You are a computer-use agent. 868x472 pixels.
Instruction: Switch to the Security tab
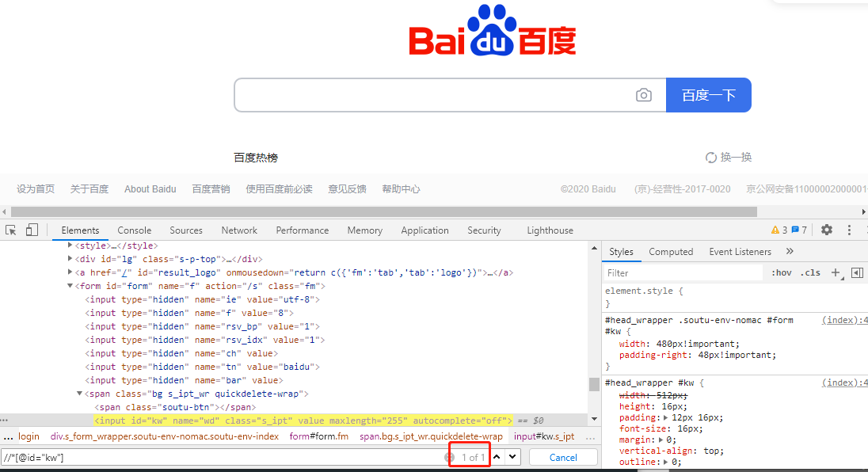[484, 230]
